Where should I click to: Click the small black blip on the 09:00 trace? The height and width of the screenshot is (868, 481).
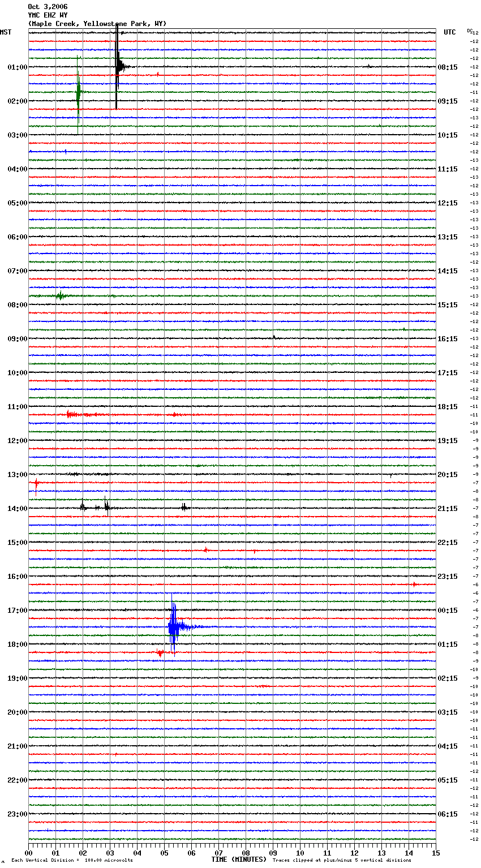click(274, 337)
